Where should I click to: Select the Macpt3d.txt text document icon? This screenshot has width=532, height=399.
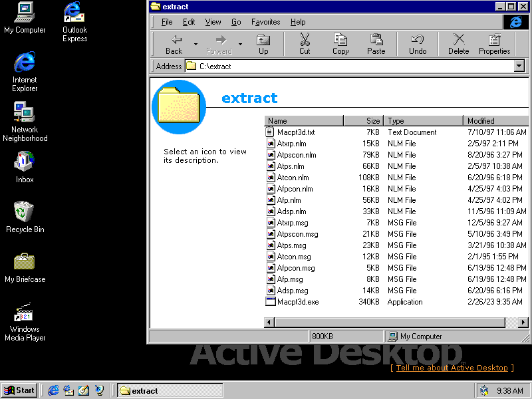(x=270, y=132)
